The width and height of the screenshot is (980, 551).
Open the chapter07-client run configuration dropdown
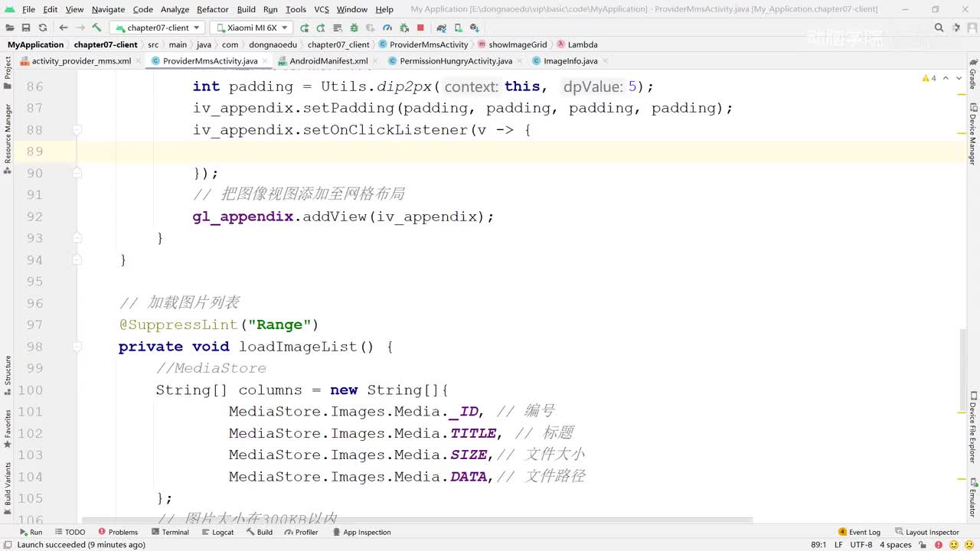coord(158,28)
